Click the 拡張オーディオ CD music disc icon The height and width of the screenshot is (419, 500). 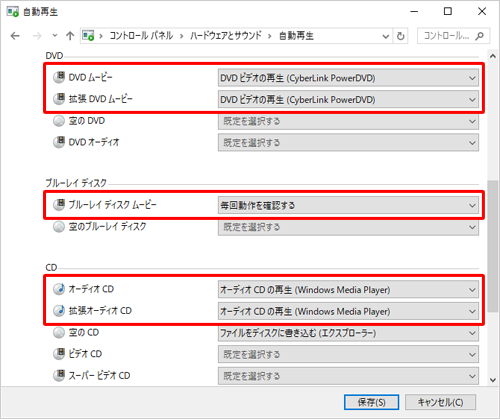[x=59, y=311]
